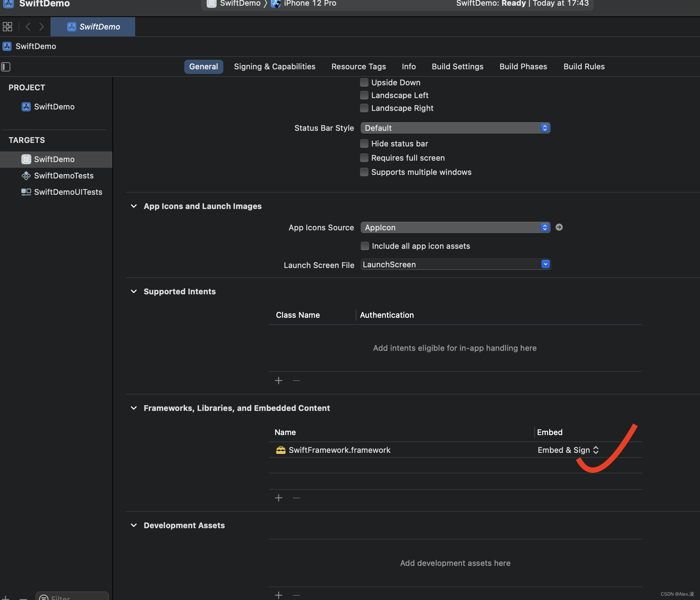
Task: Click Name column header in frameworks
Action: pos(285,432)
